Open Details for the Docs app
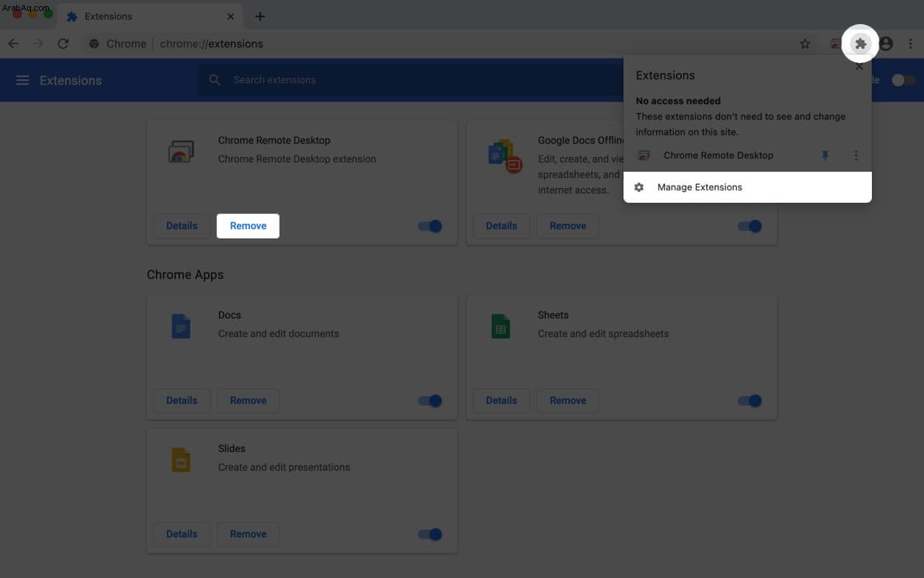The height and width of the screenshot is (578, 924). [x=182, y=400]
